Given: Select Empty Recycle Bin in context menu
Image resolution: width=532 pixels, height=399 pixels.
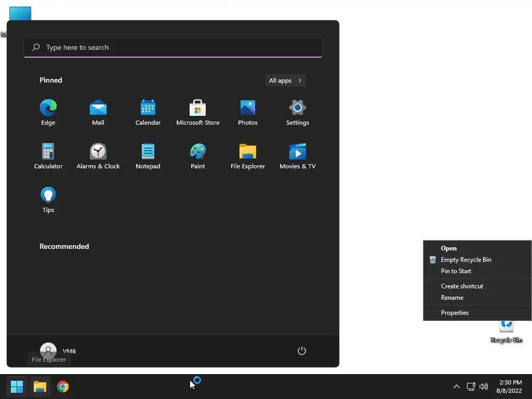Looking at the screenshot, I should [x=477, y=260].
